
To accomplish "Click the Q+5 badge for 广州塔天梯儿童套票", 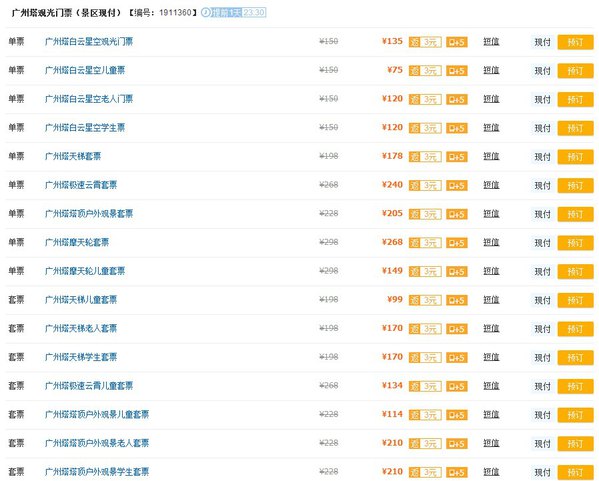I will click(x=457, y=300).
